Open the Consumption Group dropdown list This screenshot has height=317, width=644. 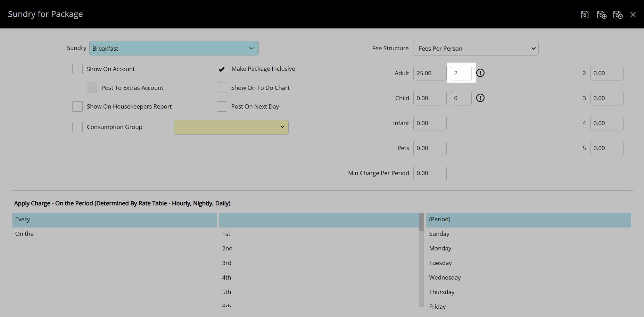[x=231, y=127]
